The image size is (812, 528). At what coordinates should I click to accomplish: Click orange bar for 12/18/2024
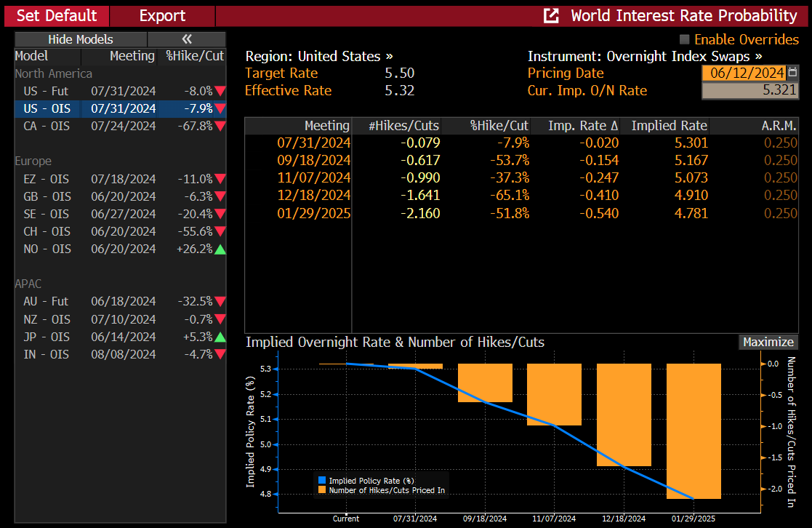[624, 415]
